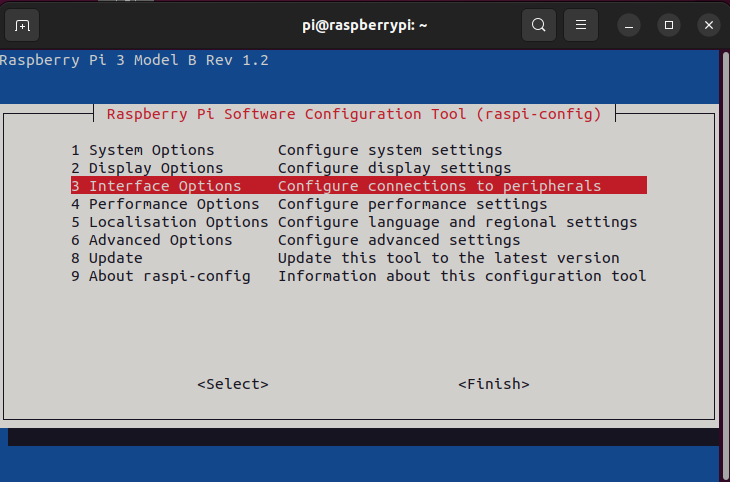Select 1 System Options entry
Viewport: 730px width, 482px height.
point(142,150)
